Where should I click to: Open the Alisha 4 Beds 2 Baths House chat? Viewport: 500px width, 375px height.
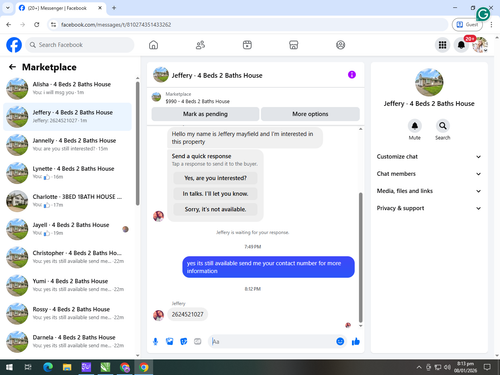[x=67, y=88]
